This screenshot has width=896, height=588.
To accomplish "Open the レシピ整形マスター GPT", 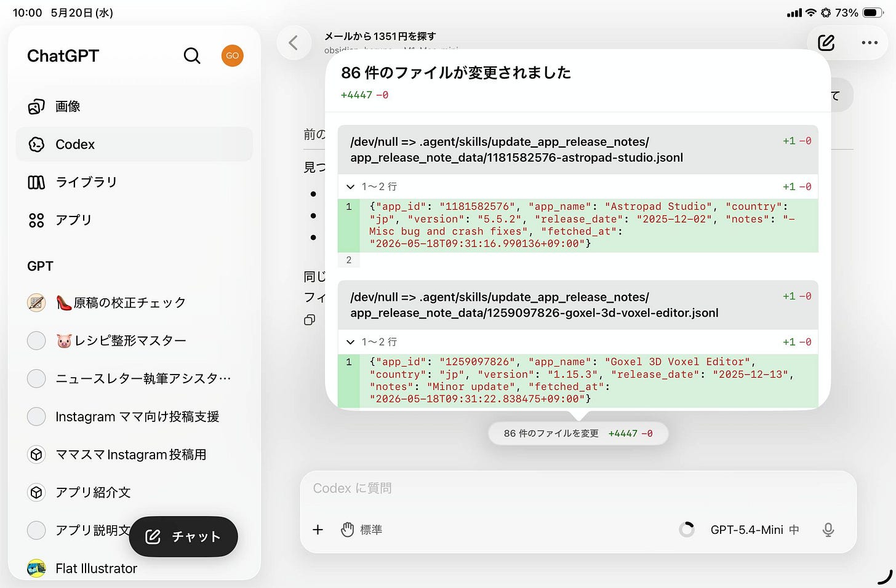I will (x=134, y=341).
